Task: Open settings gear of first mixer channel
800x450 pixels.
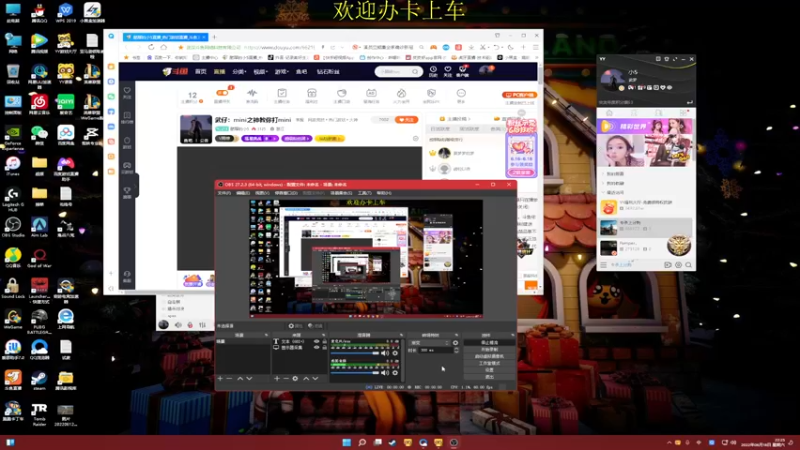Action: 395,353
